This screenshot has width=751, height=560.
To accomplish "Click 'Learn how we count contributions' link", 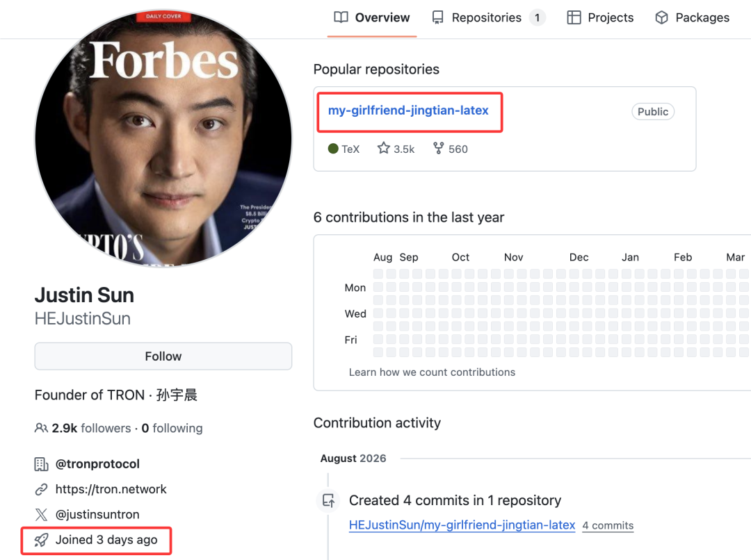I will [432, 372].
